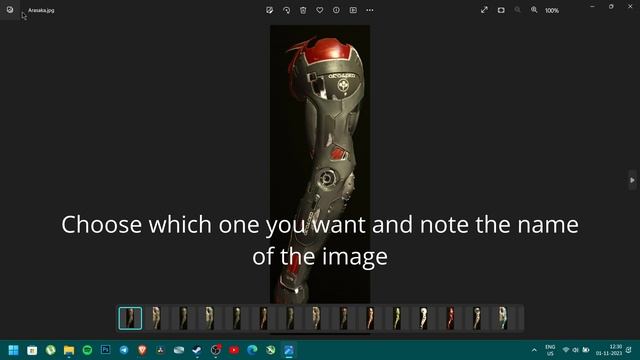This screenshot has height=360, width=640.
Task: Open Microsoft Store from taskbar
Action: pos(32,350)
